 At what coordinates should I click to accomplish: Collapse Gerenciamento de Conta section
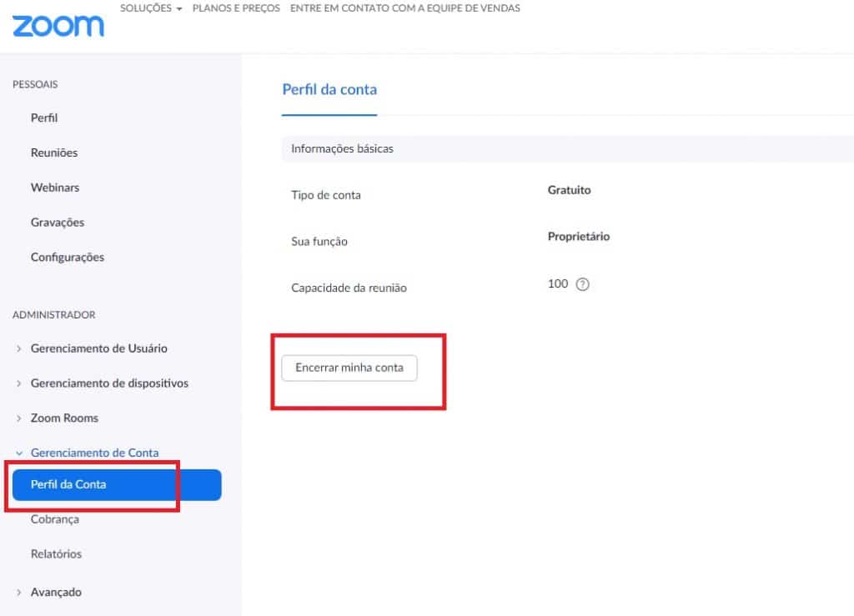tap(94, 453)
